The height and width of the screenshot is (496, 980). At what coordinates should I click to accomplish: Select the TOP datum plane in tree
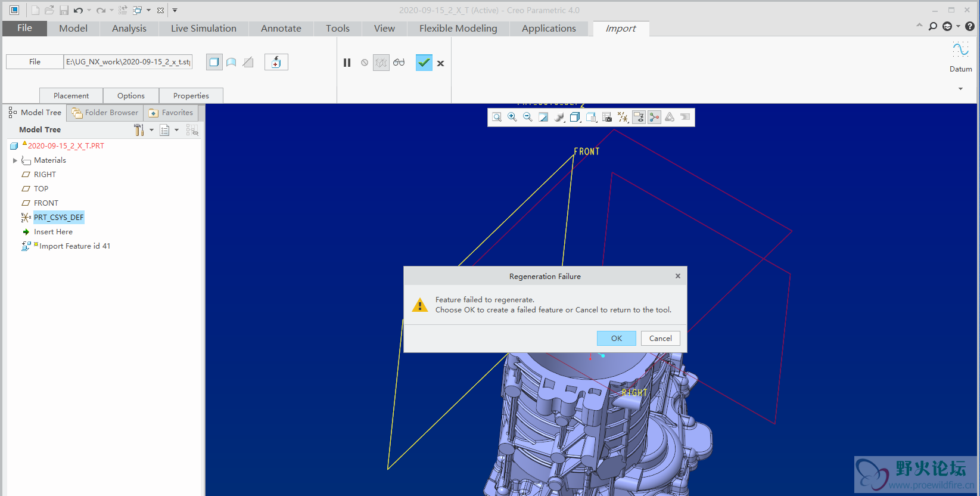(x=41, y=189)
